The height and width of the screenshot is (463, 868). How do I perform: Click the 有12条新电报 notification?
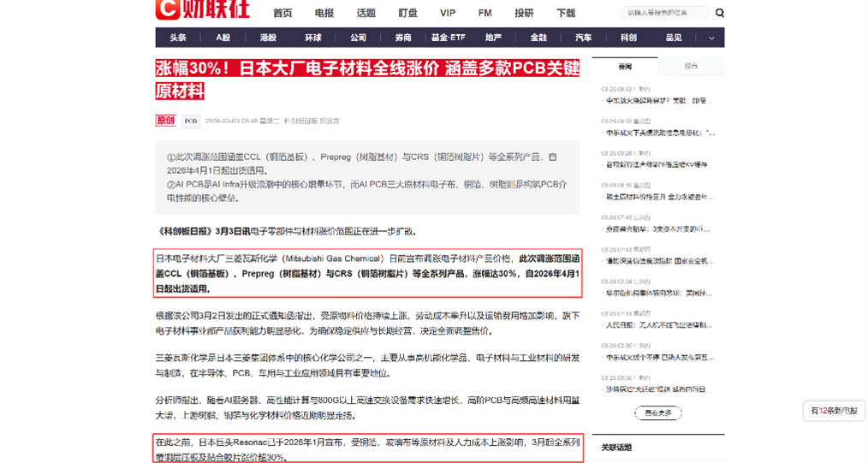(834, 411)
